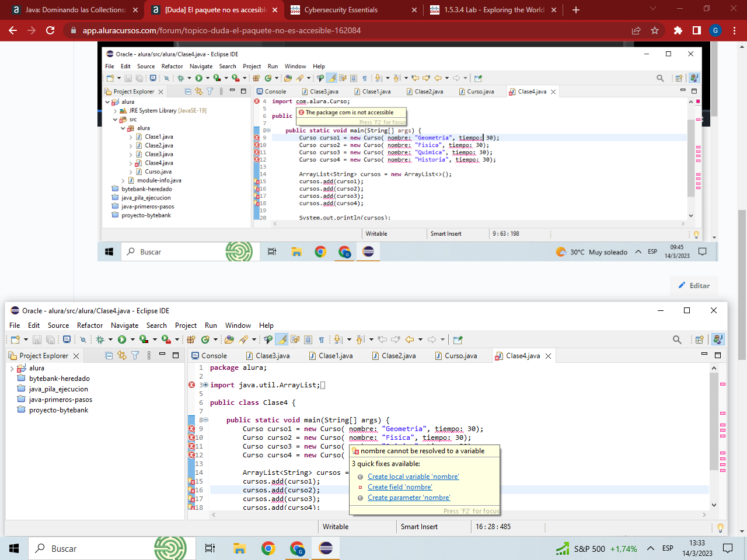
Task: Click the magnifier Access Commands search icon
Action: pyautogui.click(x=677, y=339)
